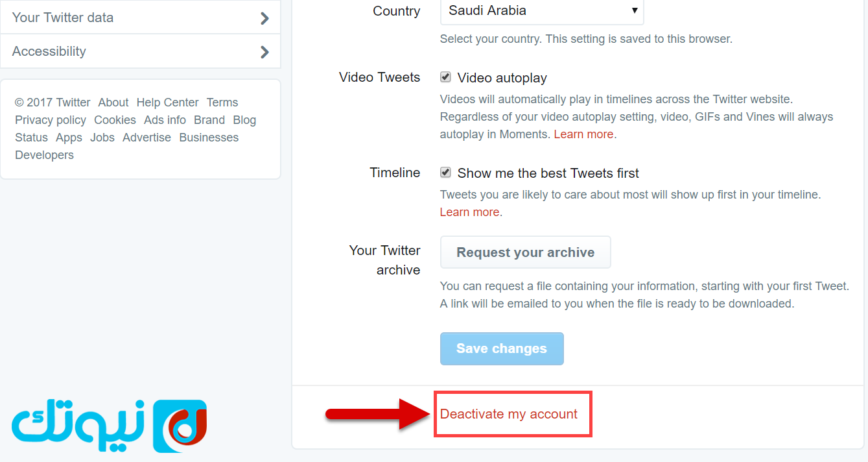Image resolution: width=868 pixels, height=462 pixels.
Task: Click the Newtech watermark logo
Action: click(x=109, y=426)
